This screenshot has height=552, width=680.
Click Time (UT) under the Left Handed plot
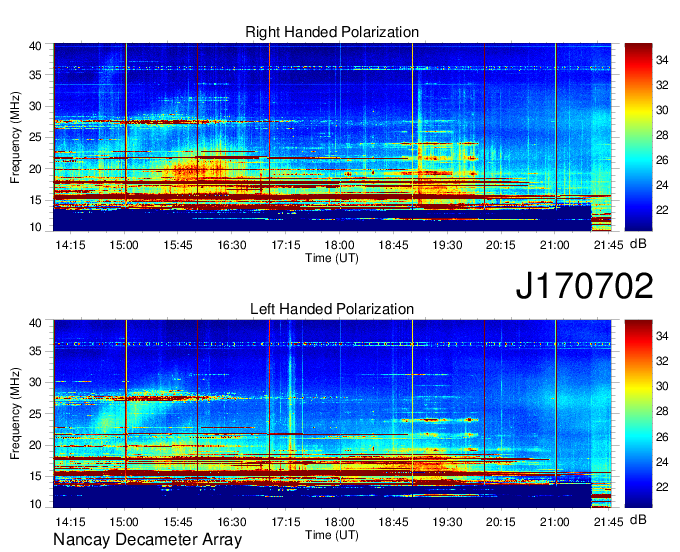[332, 535]
